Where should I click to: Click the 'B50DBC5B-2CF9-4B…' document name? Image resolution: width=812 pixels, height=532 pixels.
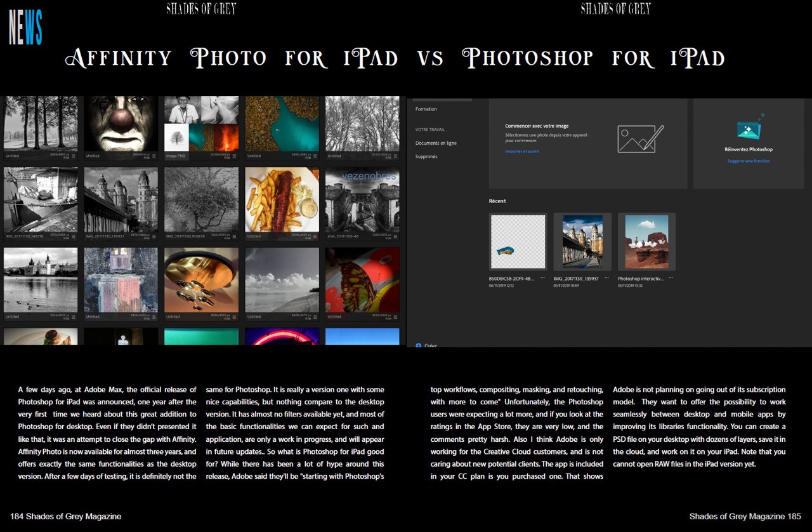click(x=512, y=278)
